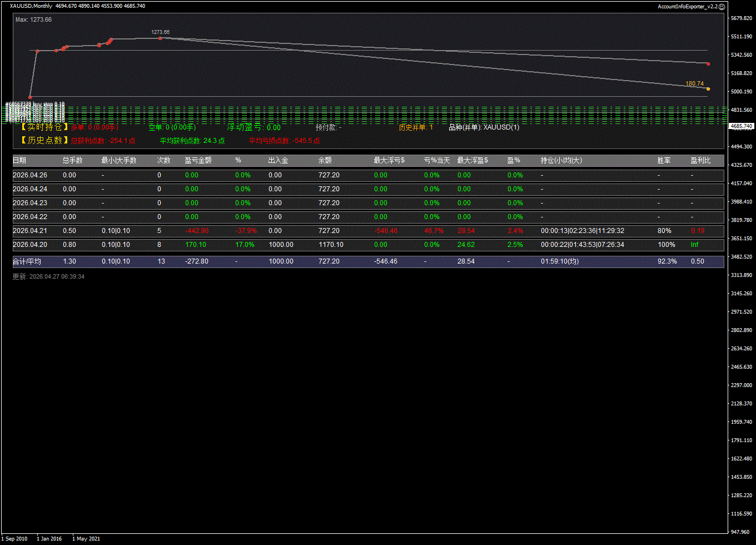The image size is (756, 545).
Task: Select the 2026.04.21 table row date
Action: point(30,231)
